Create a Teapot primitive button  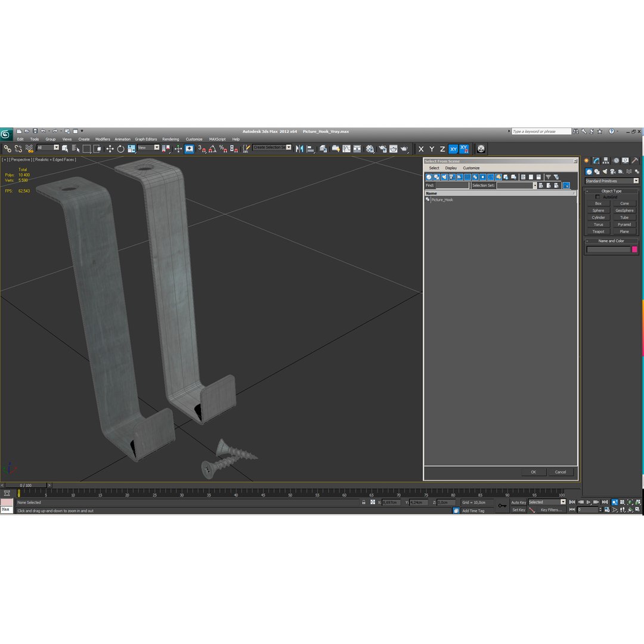click(x=599, y=231)
